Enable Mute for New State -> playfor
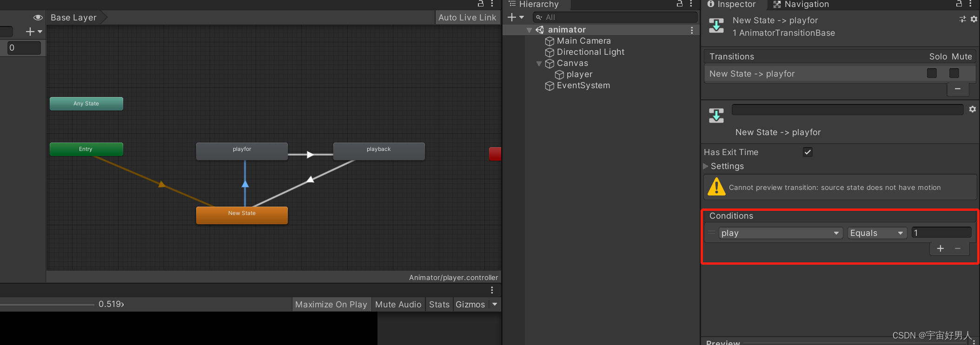The width and height of the screenshot is (980, 345). click(954, 73)
